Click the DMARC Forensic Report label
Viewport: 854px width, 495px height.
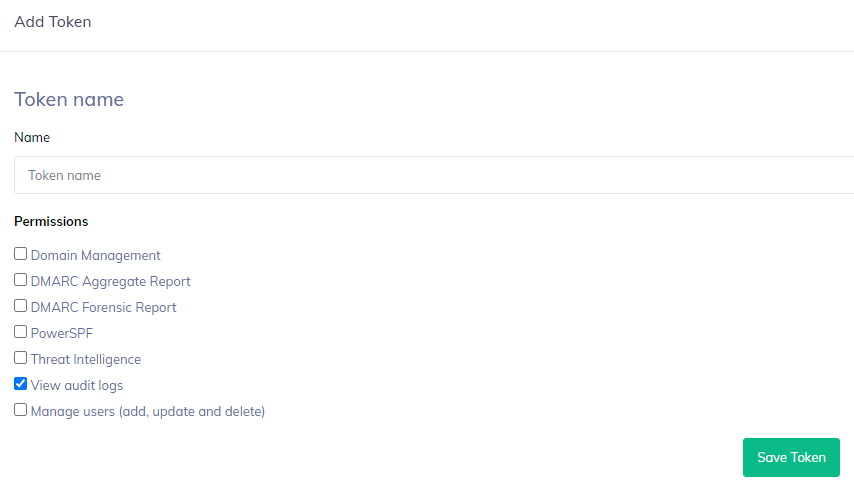pos(104,308)
